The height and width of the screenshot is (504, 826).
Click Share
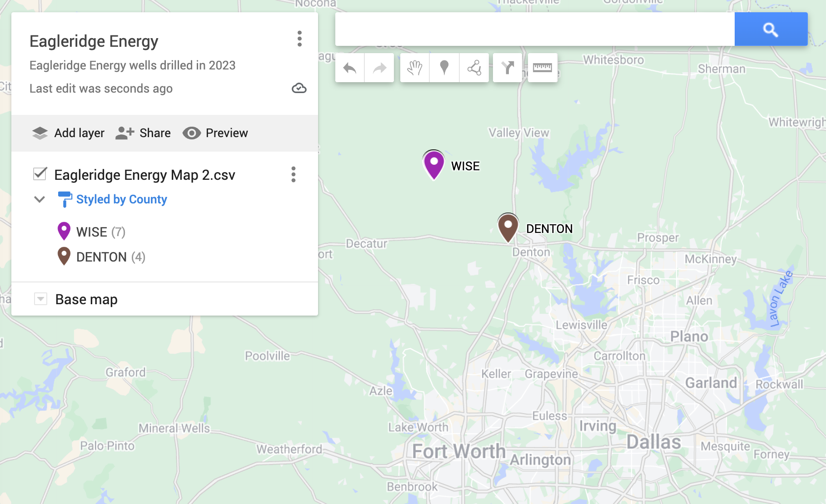143,133
